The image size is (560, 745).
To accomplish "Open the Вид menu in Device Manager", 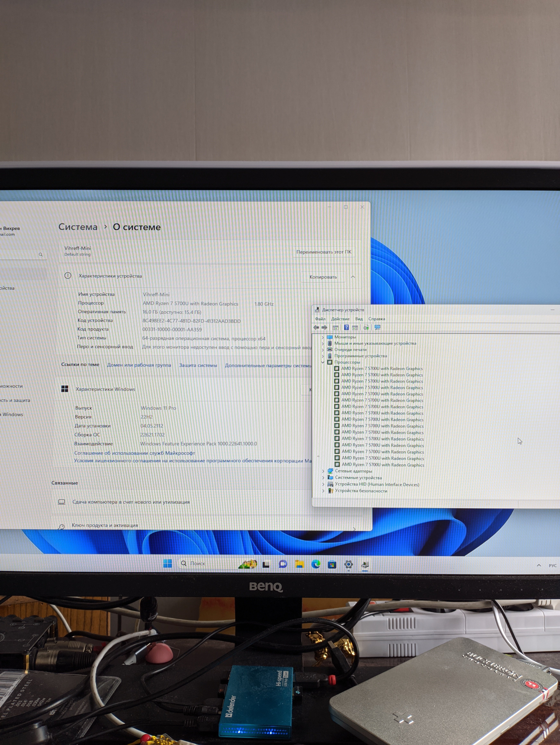I will tap(359, 319).
